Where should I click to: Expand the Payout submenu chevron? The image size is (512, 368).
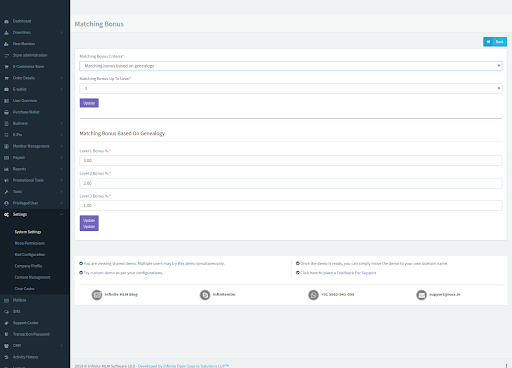tap(62, 158)
